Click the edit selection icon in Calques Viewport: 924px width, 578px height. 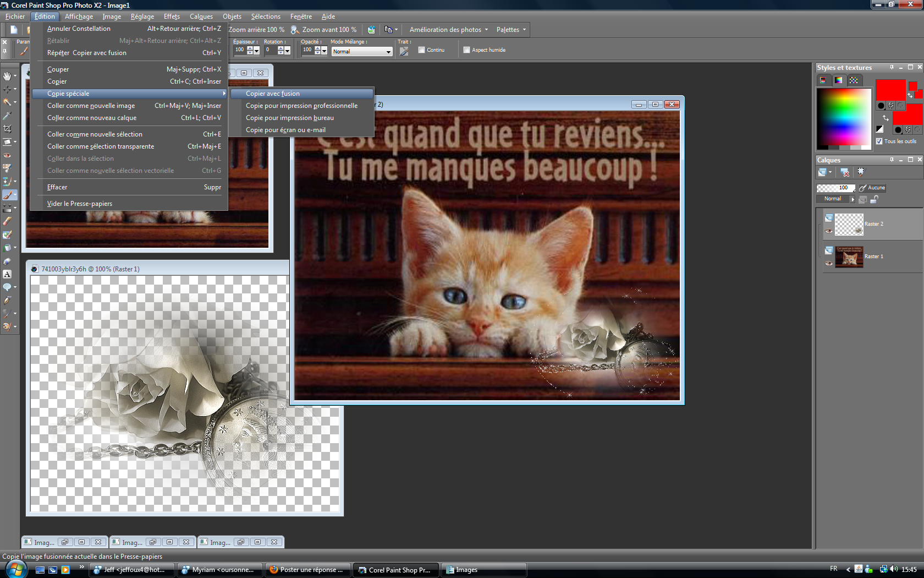(861, 172)
